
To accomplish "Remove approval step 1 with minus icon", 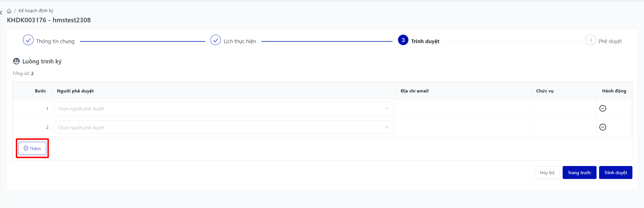I will tap(602, 109).
